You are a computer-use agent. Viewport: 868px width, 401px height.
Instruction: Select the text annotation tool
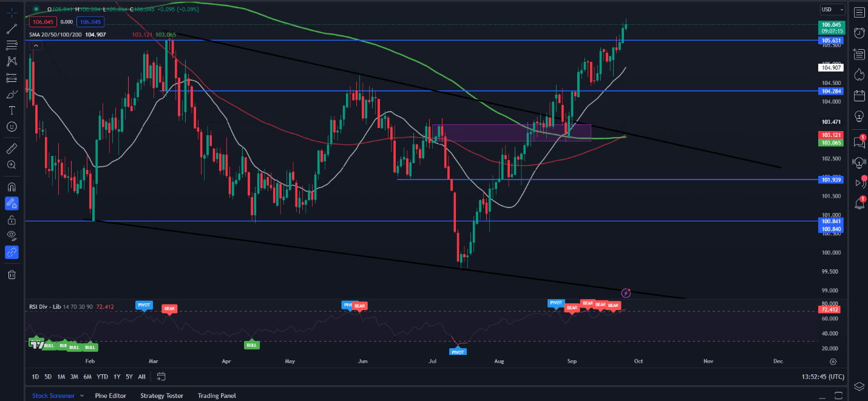[12, 110]
